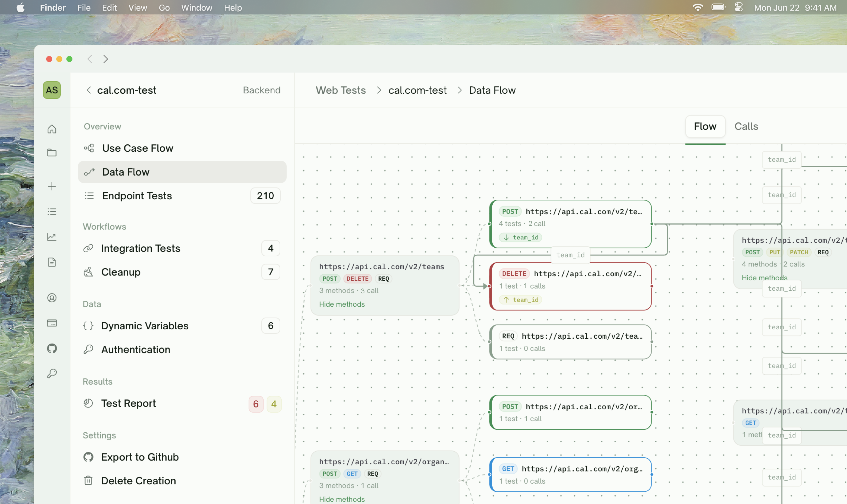
Task: Open the Cleanup workflow
Action: pos(182,272)
